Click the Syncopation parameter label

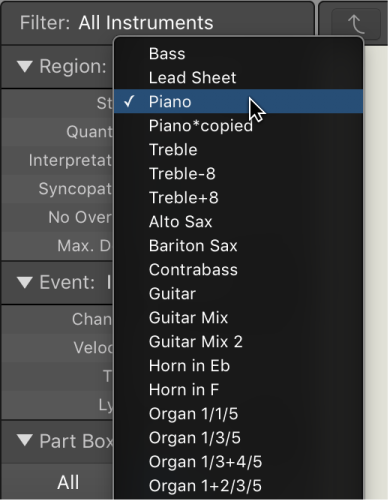click(75, 189)
